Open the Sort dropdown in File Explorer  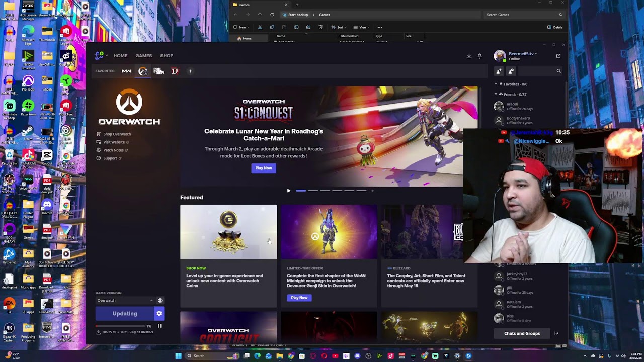coord(339,27)
